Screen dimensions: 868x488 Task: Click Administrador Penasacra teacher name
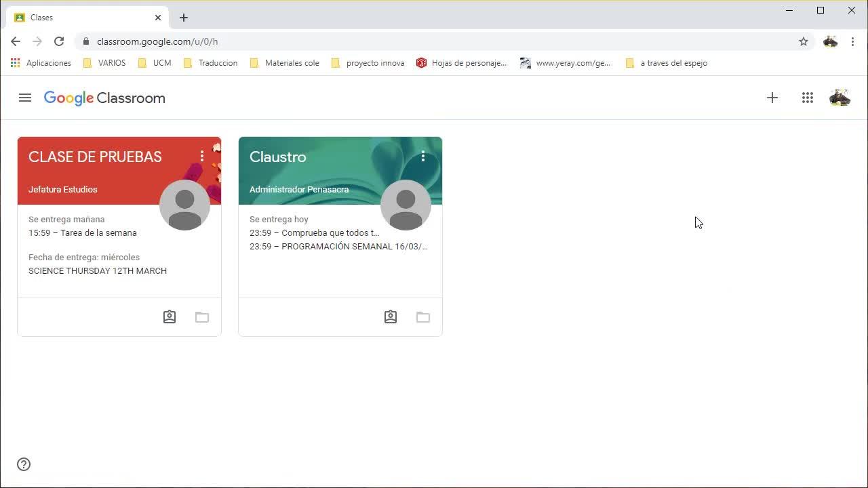pos(299,189)
